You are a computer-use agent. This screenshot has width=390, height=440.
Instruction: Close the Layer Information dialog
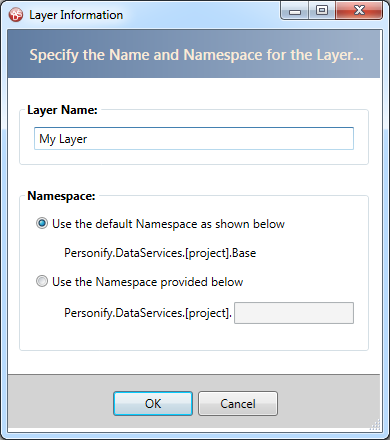(x=359, y=11)
